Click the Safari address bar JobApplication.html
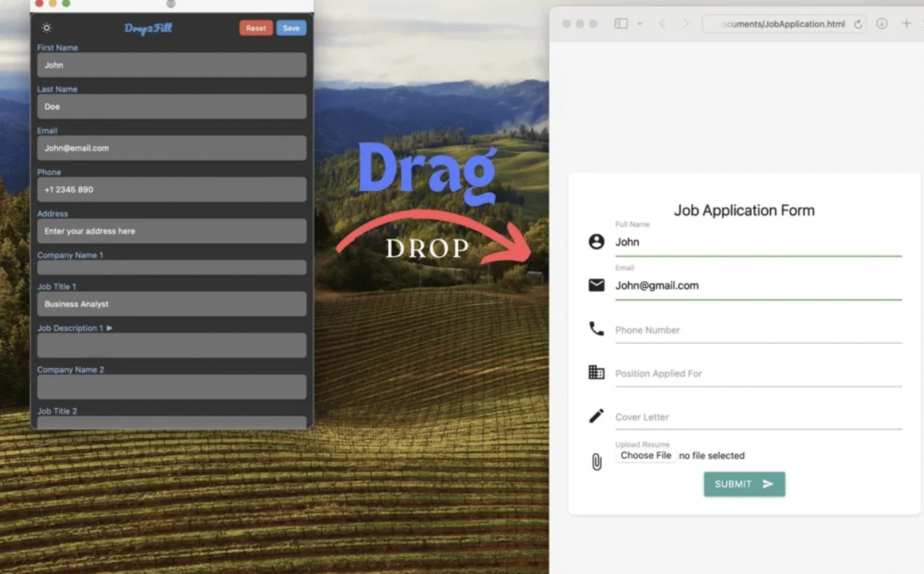Screen dimensions: 924x574 coord(784,24)
